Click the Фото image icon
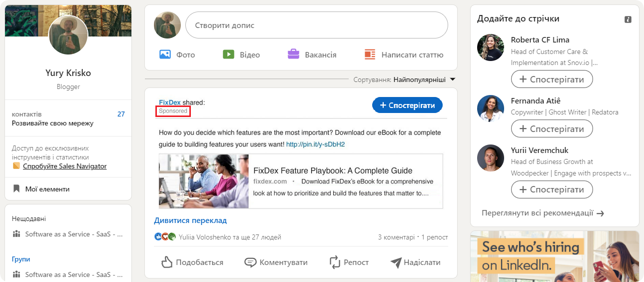 (165, 54)
